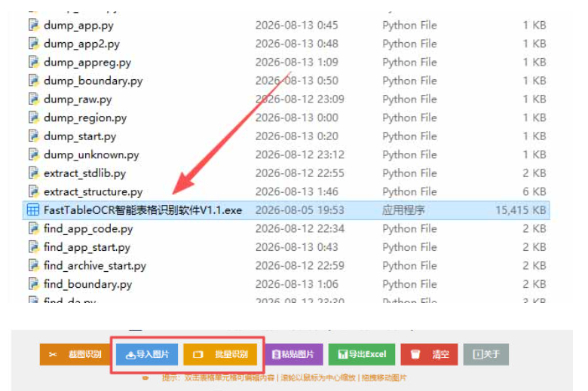Click the date 2026-08-12 23:09

[x=299, y=99]
